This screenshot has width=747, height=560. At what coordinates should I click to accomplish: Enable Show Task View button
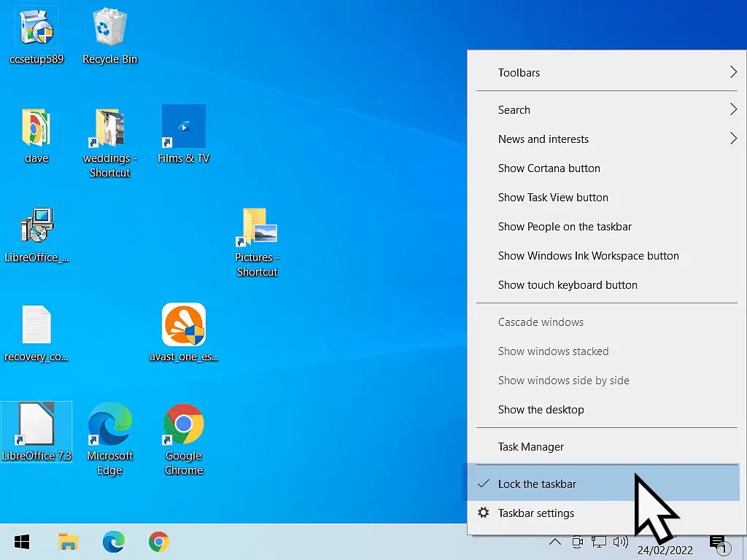[x=552, y=198]
